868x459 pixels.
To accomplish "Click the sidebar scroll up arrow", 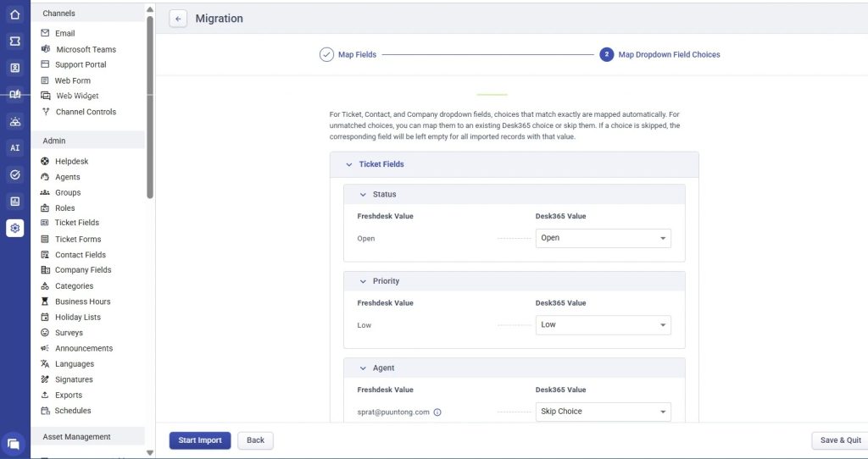I will coord(150,9).
